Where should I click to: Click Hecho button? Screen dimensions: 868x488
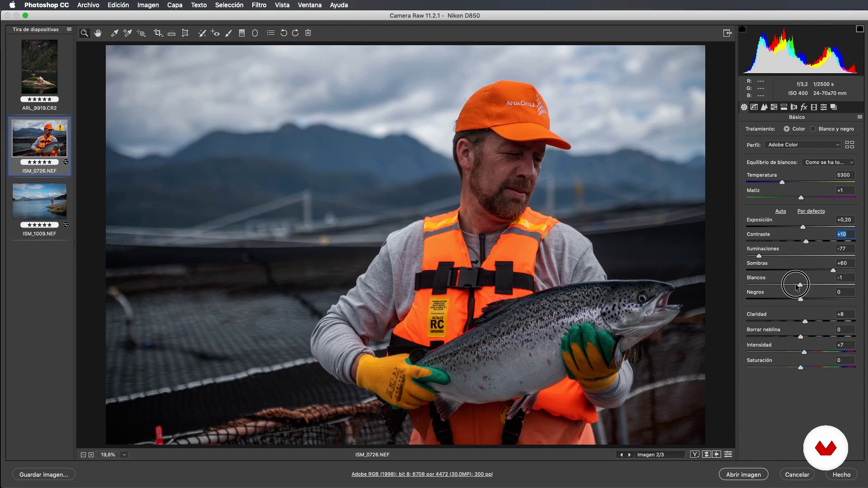[x=841, y=474]
